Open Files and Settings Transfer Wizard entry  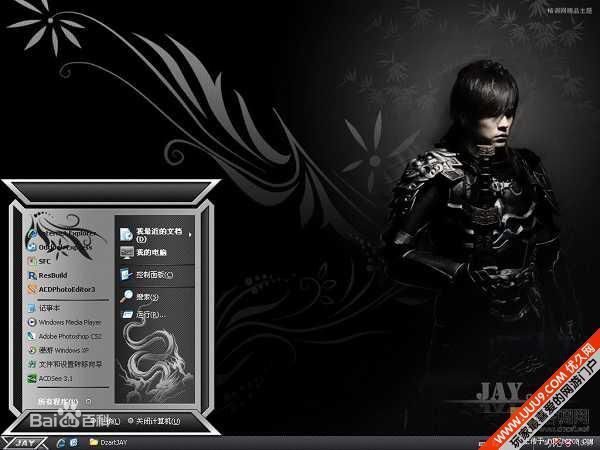point(65,364)
